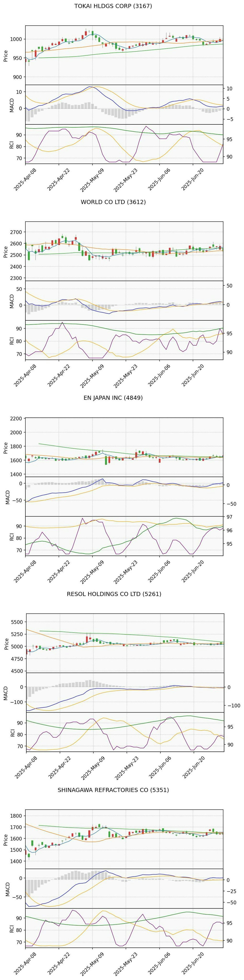
Task: Click the 2000 price tick on EN JAPAN chart
Action: (x=16, y=433)
